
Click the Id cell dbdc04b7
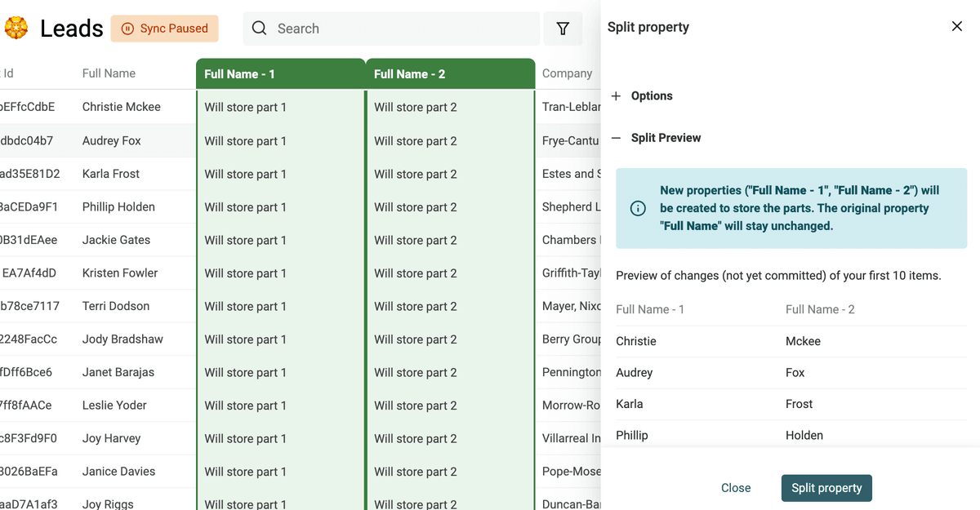[x=27, y=140]
